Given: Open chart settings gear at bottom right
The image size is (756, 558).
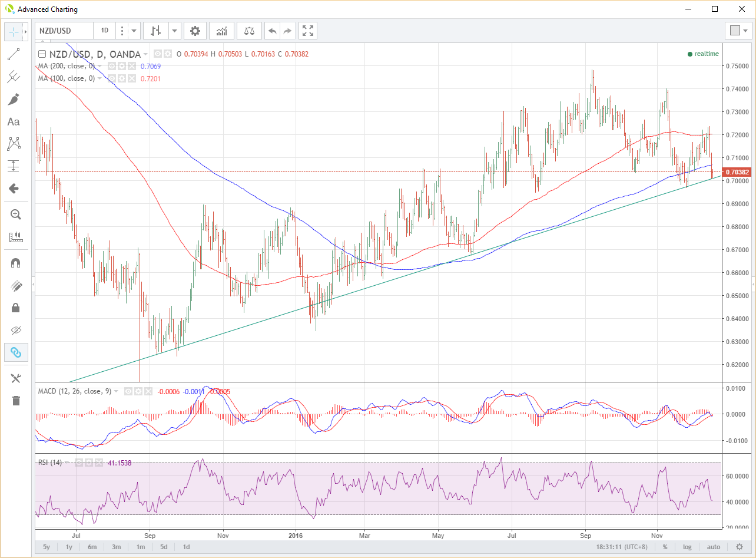Looking at the screenshot, I should (739, 547).
